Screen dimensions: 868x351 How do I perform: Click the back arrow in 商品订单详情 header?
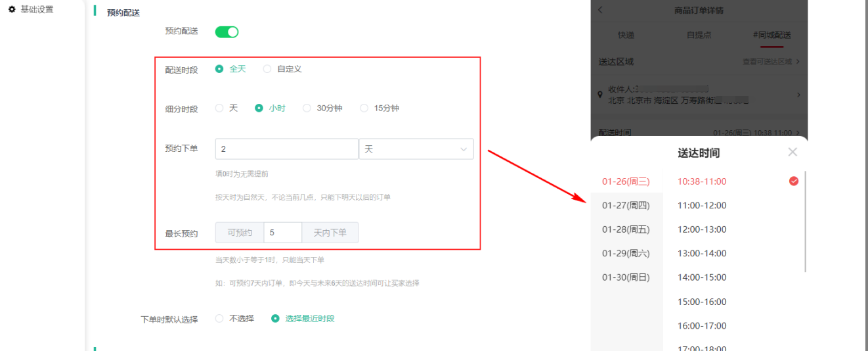(x=600, y=11)
